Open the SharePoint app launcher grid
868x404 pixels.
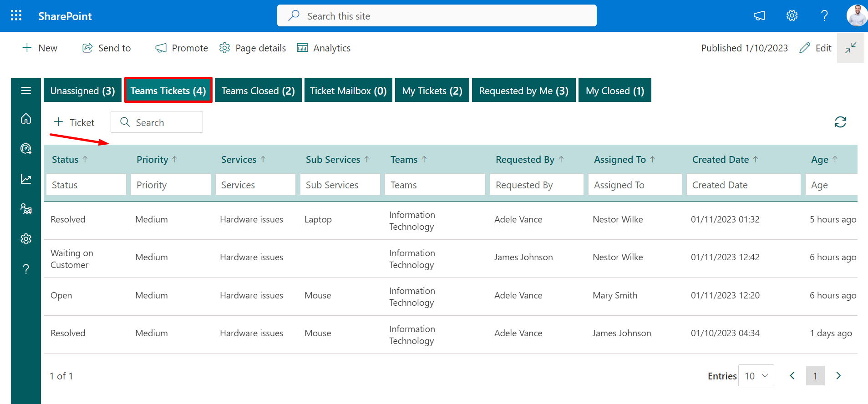(x=16, y=15)
